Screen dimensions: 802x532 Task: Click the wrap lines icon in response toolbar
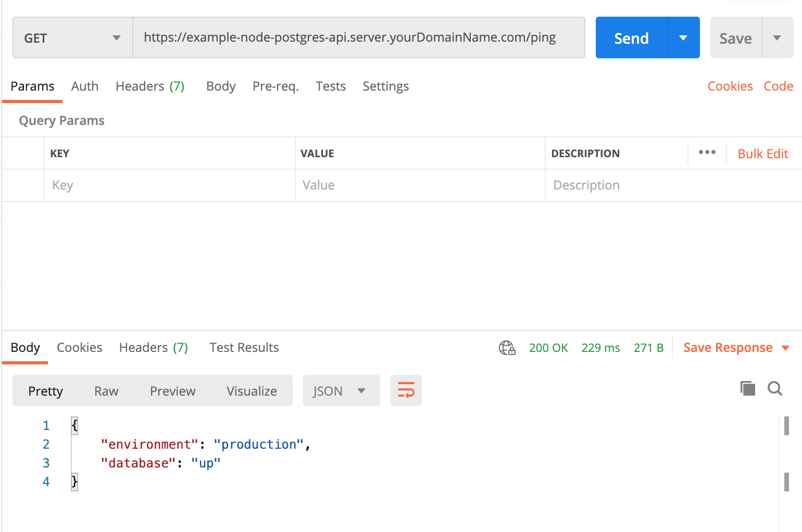coord(406,390)
